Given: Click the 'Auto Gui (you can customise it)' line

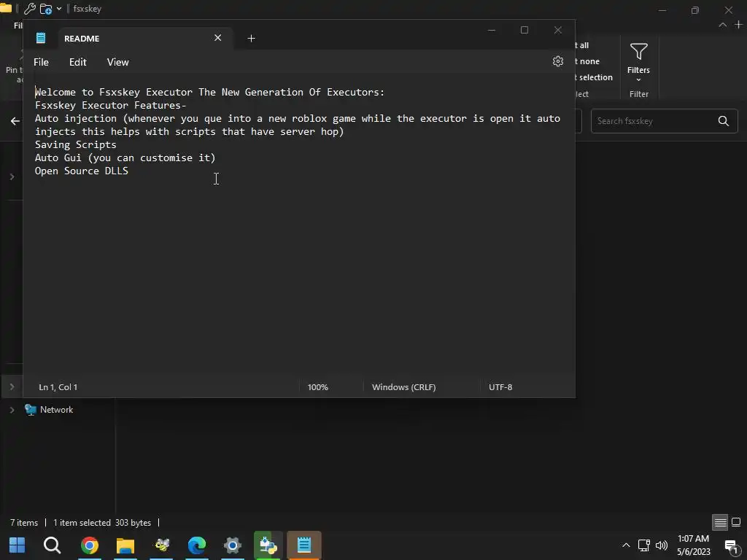Looking at the screenshot, I should pyautogui.click(x=125, y=157).
